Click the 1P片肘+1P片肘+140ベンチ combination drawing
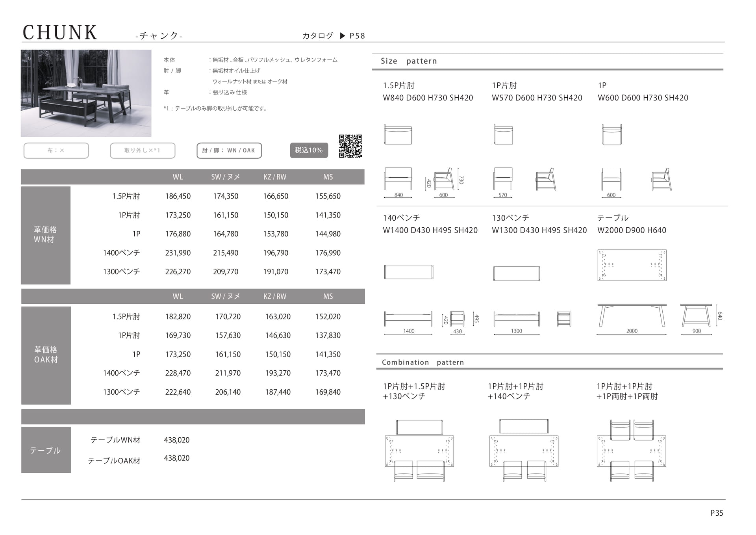 524,450
